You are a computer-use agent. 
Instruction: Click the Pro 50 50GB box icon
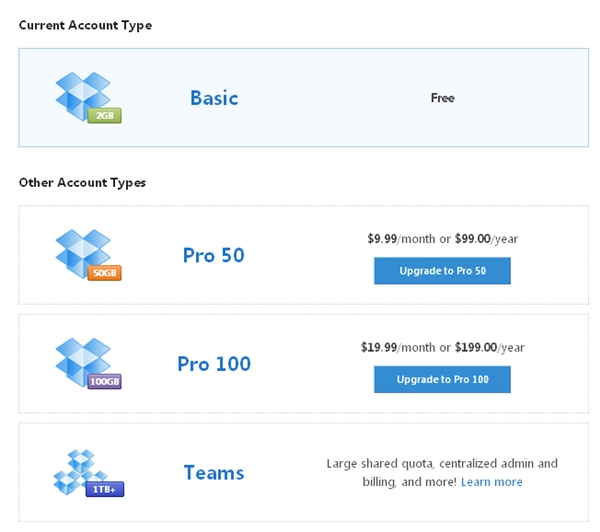pos(88,255)
